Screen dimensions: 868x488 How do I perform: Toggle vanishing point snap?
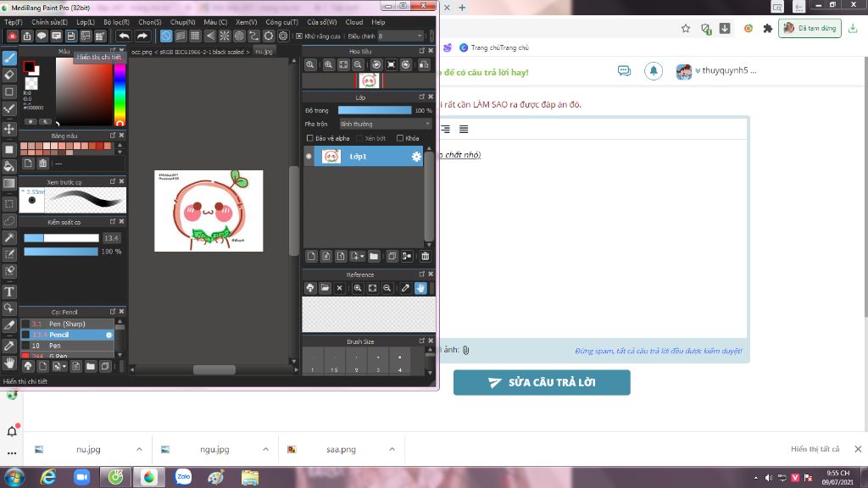tap(210, 36)
